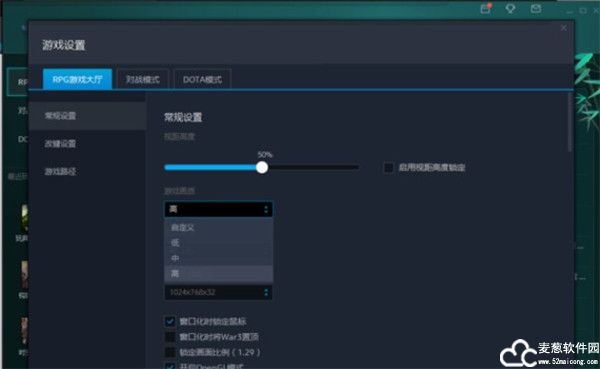Viewport: 600px width, 369px height.
Task: Choose 中 in the quality dropdown list
Action: click(218, 258)
